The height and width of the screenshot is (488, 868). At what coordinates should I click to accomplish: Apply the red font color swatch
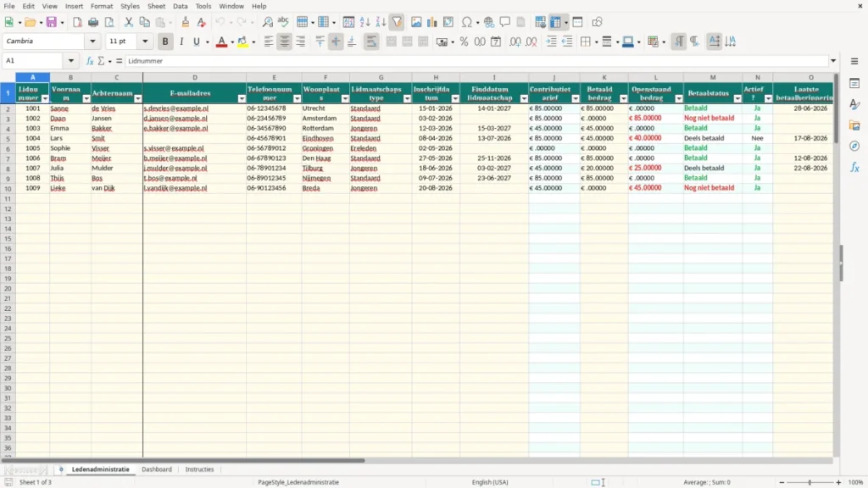[221, 42]
